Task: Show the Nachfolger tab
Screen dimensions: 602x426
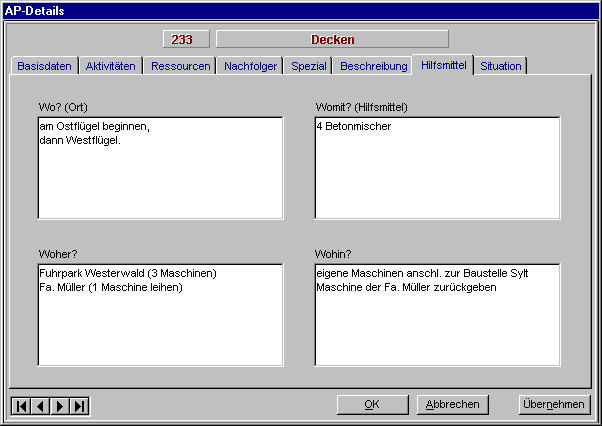Action: point(250,66)
